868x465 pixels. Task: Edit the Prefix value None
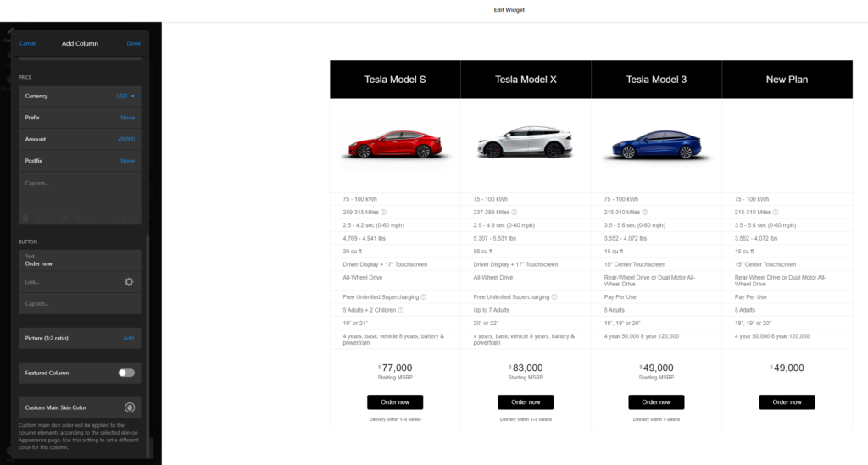[127, 117]
